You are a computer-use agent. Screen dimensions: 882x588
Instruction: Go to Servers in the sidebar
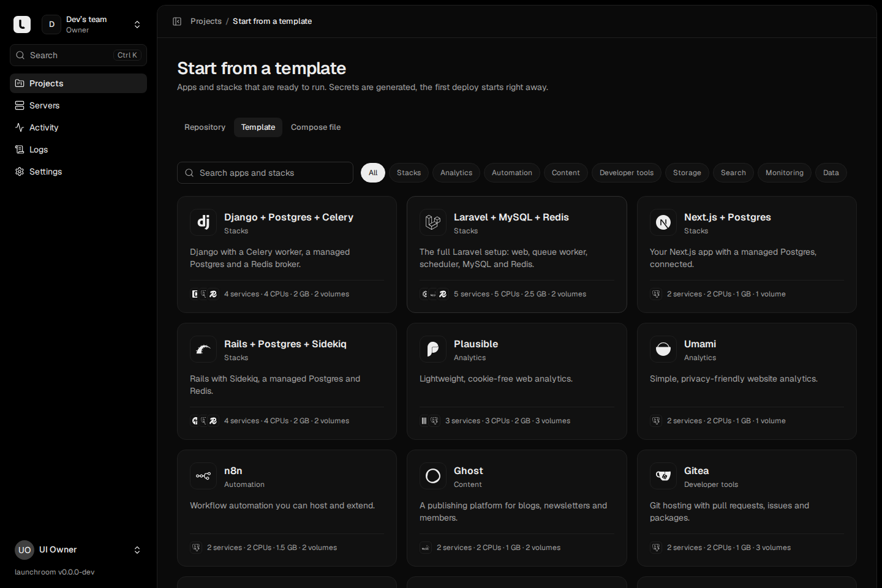click(x=78, y=105)
